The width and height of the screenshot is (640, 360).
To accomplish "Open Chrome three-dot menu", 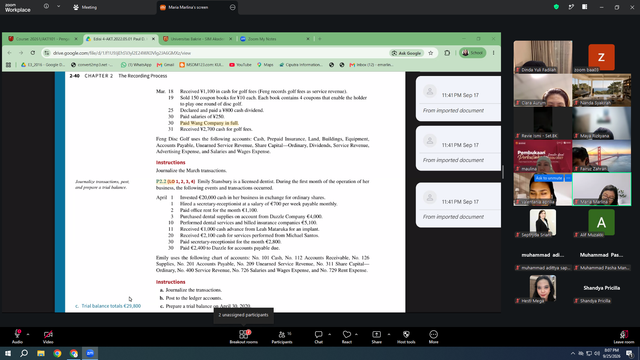I will pos(493,53).
